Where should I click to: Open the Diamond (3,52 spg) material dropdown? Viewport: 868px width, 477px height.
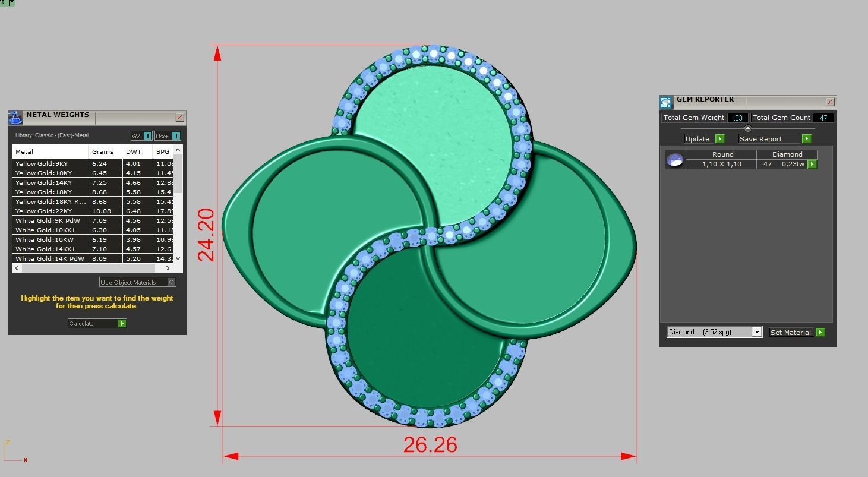(757, 332)
